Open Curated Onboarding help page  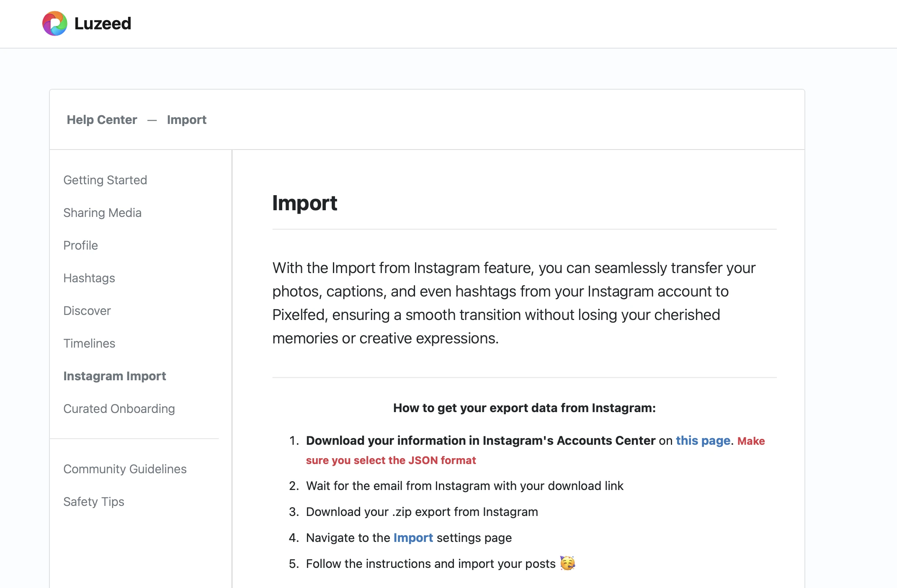(119, 409)
